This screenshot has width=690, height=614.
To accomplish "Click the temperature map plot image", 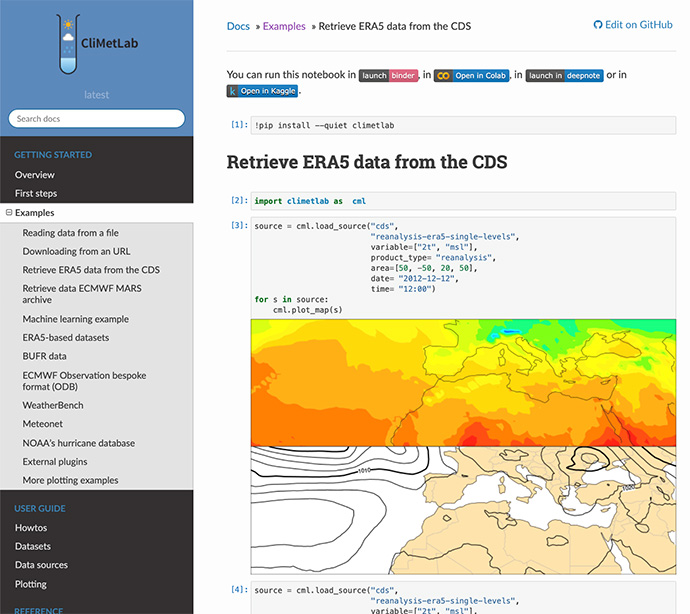I will click(463, 382).
